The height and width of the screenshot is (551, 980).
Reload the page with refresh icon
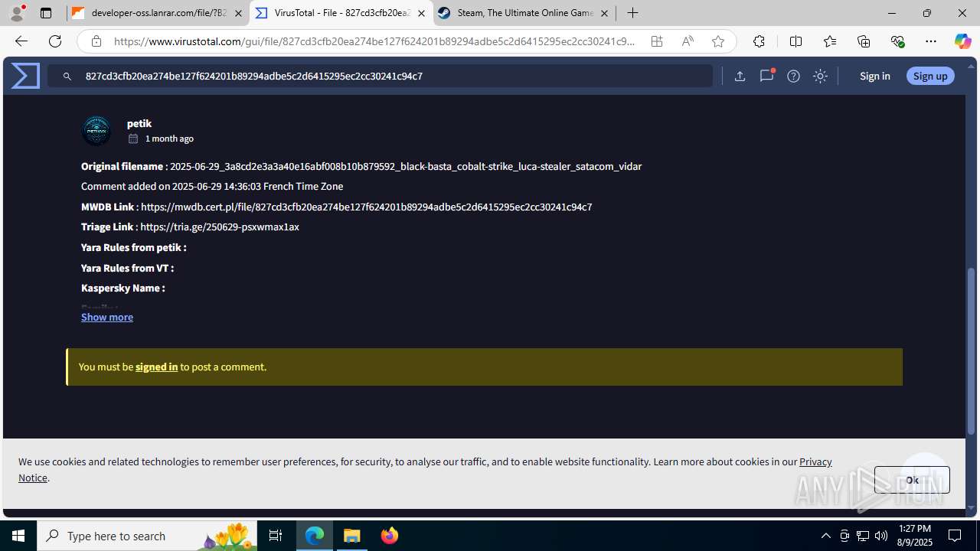[x=55, y=41]
